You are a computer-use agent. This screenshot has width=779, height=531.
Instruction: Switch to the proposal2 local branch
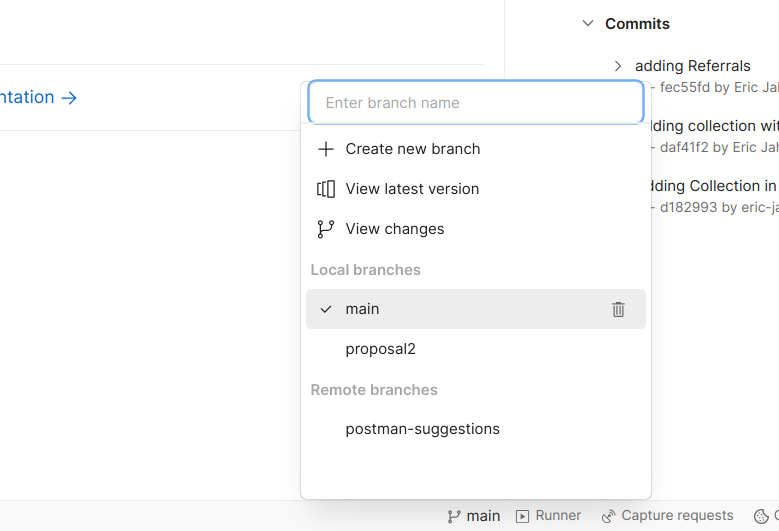coord(380,349)
